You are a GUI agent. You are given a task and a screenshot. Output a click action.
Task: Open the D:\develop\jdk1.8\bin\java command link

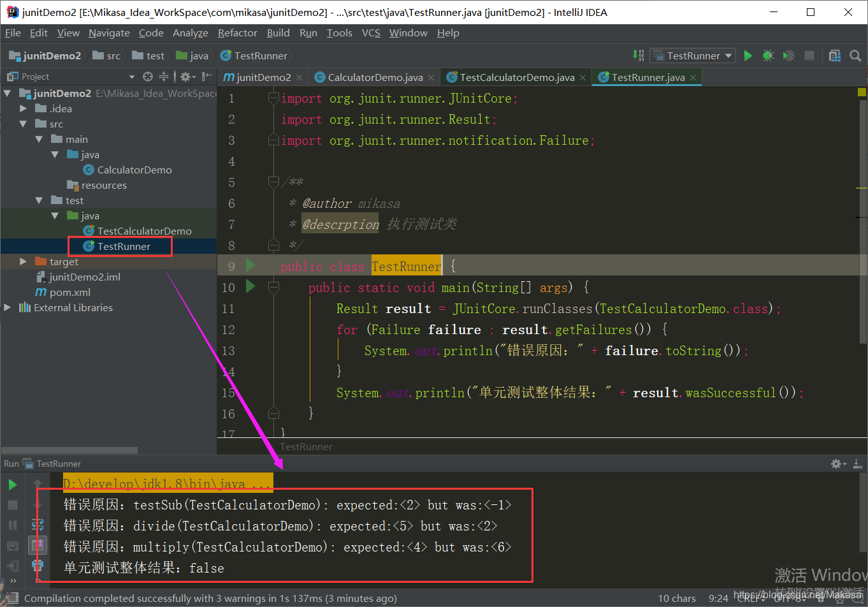pyautogui.click(x=168, y=483)
